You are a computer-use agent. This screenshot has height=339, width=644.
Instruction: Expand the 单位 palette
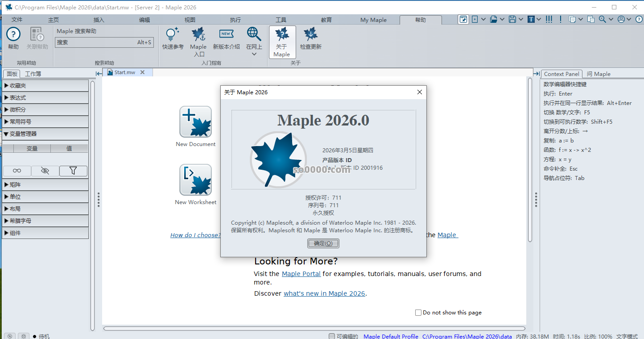pyautogui.click(x=45, y=197)
